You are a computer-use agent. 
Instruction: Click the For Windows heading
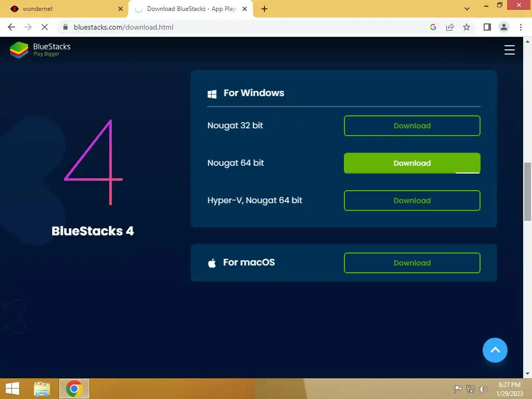254,93
